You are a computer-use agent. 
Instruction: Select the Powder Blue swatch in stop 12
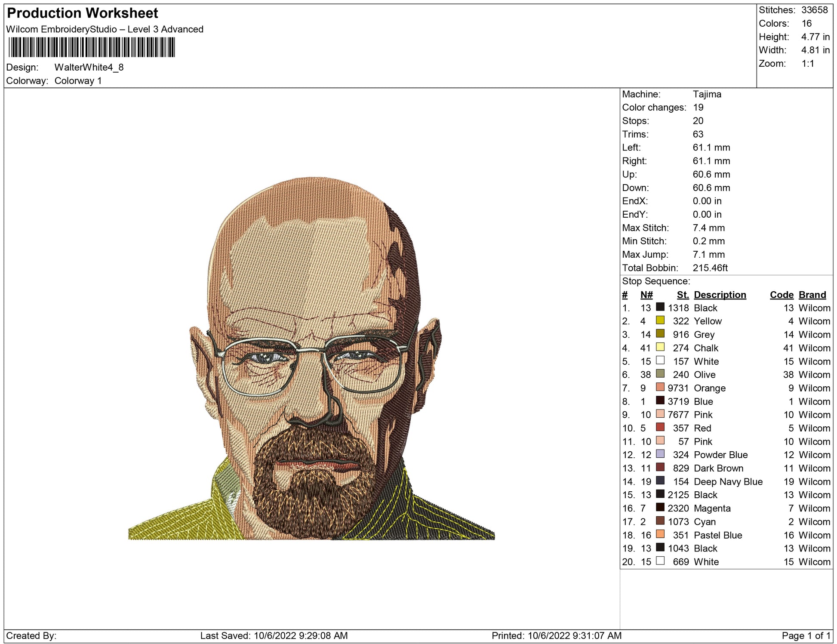click(x=660, y=454)
